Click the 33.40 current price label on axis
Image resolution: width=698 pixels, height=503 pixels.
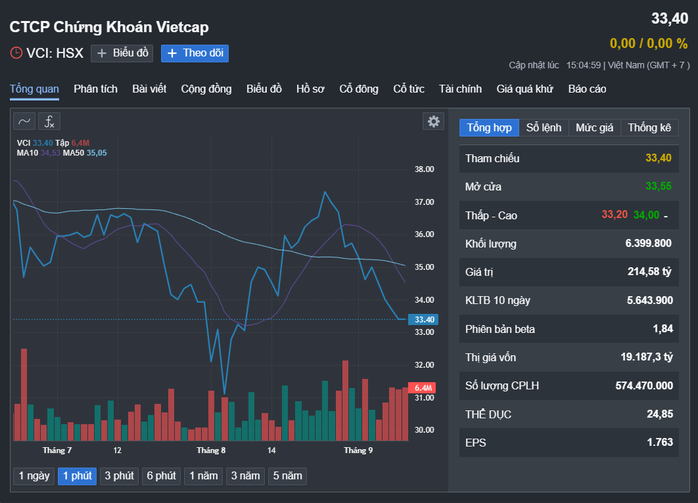point(423,319)
